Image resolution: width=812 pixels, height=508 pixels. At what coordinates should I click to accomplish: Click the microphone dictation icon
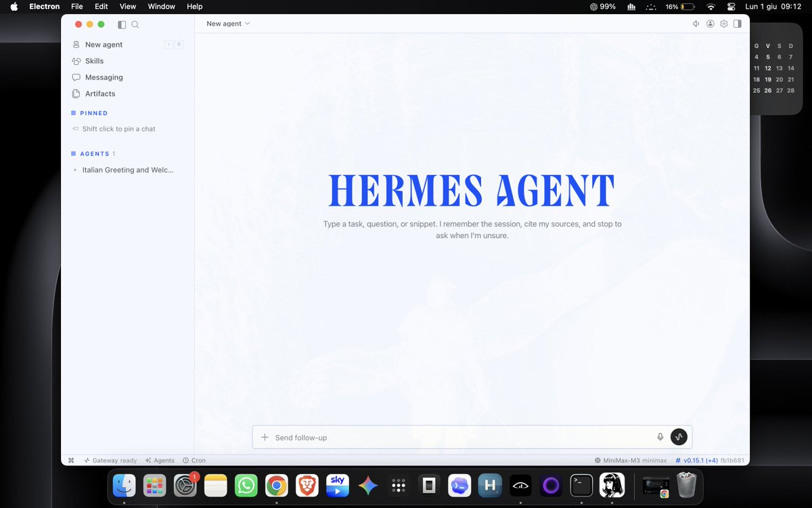(x=660, y=437)
